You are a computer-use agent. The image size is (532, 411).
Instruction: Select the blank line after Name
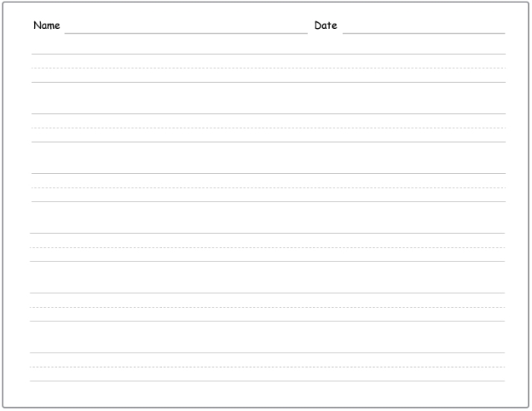click(186, 33)
